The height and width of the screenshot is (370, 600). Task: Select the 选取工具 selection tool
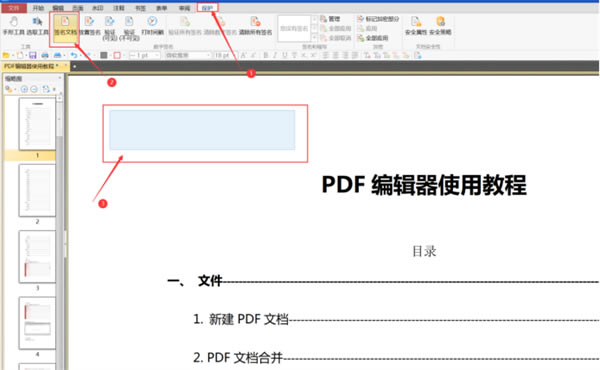38,26
